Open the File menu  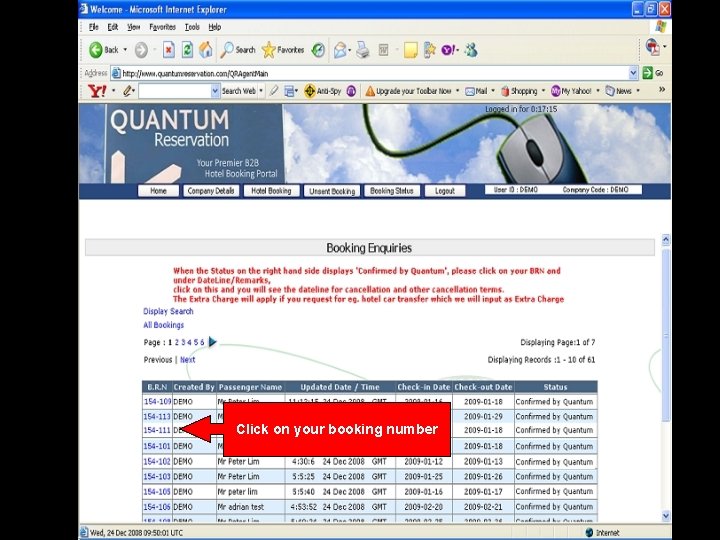coord(93,27)
